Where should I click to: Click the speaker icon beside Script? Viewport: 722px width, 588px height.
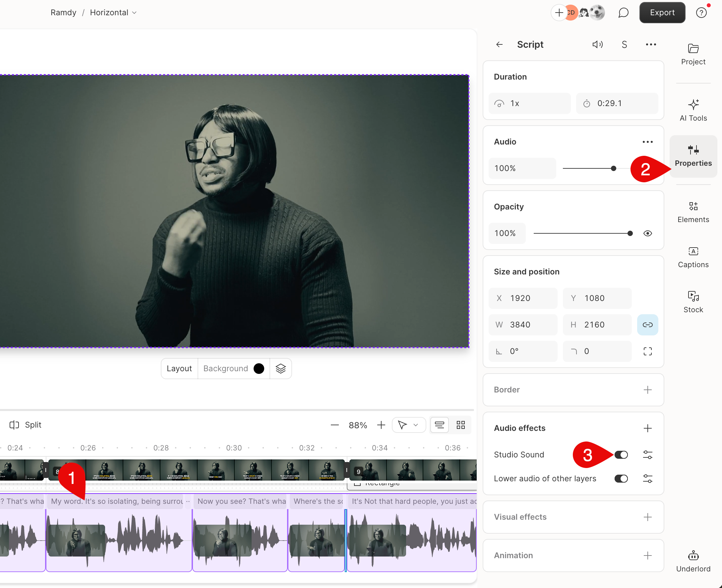pos(598,44)
